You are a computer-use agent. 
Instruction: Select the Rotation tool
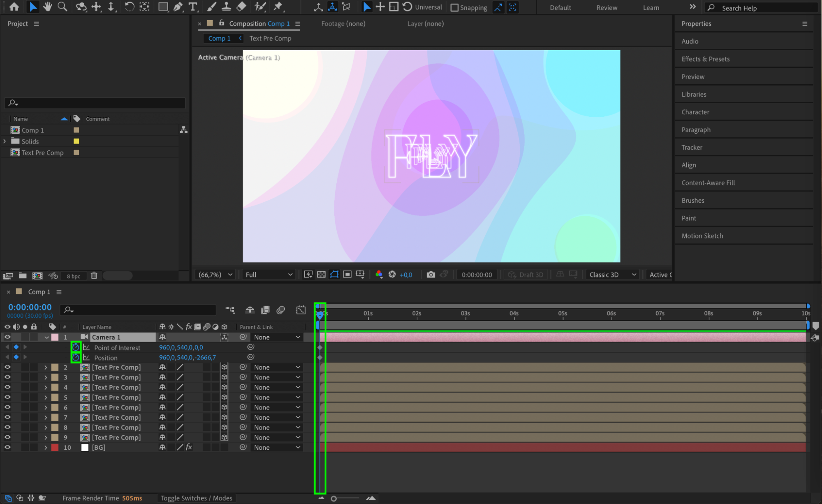(129, 7)
